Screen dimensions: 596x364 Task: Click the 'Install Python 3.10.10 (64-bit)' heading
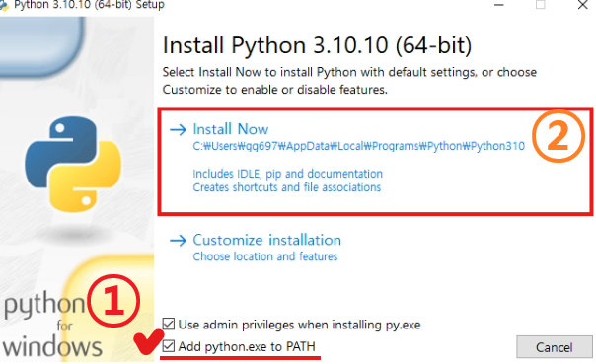pyautogui.click(x=317, y=45)
